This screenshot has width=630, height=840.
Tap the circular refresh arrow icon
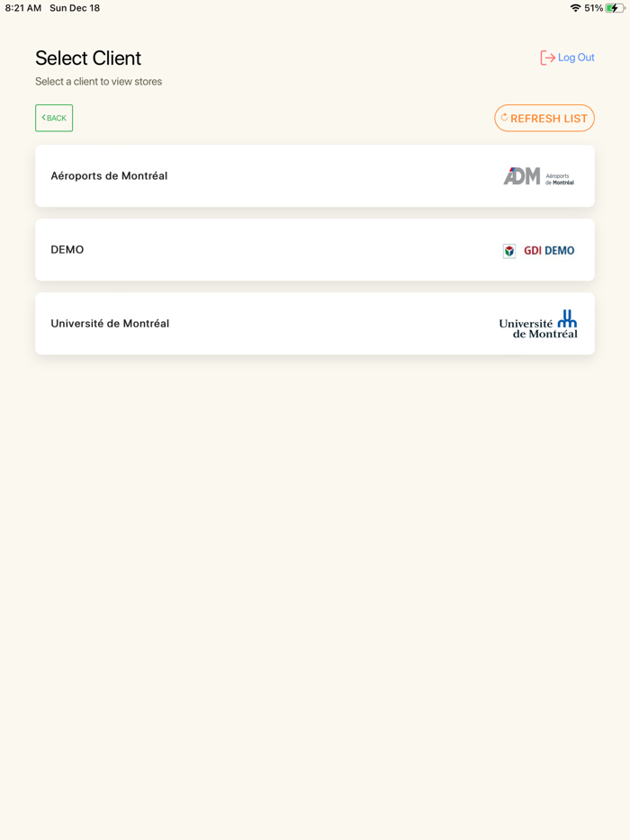(x=505, y=118)
